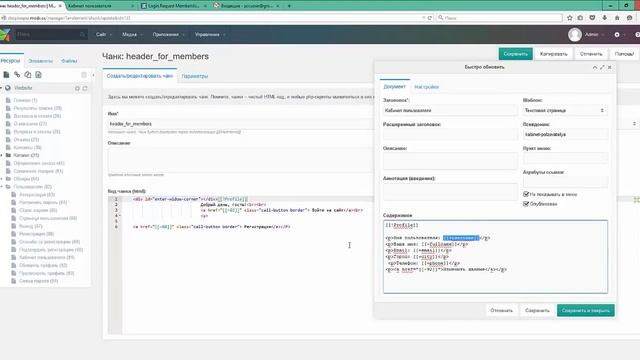Collapse the quick update dialog with the caret icon

(595, 67)
